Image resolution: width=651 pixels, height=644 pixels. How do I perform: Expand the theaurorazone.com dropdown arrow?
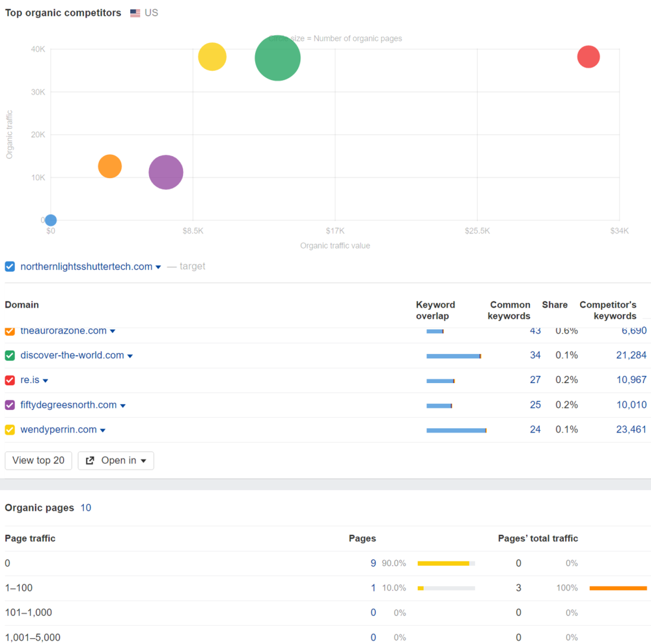click(x=113, y=331)
